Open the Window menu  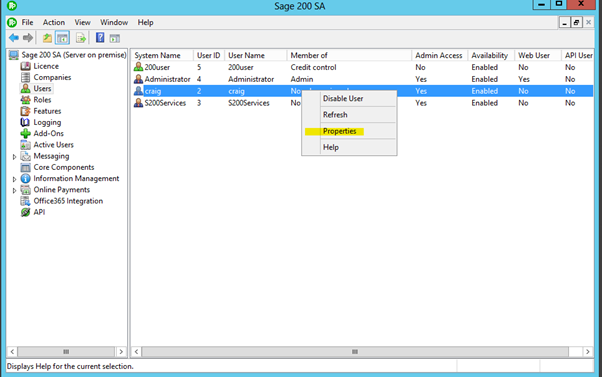[x=114, y=22]
